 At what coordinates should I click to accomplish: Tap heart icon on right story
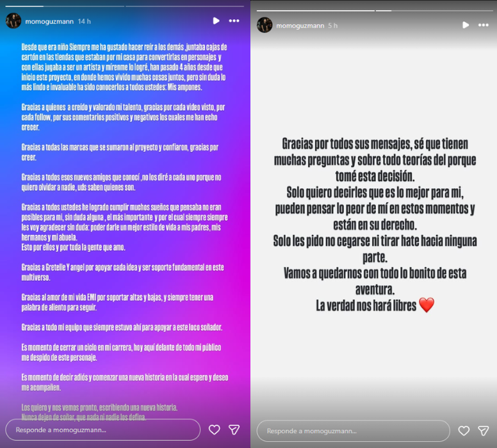tap(464, 431)
